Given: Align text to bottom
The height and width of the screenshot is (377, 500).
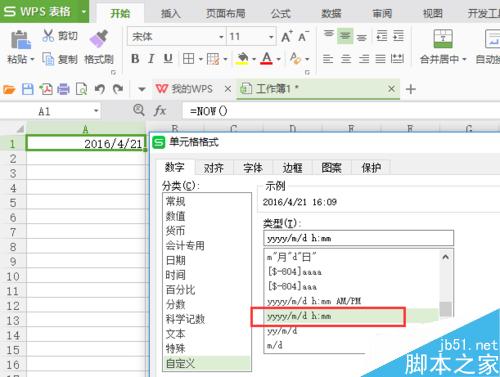Looking at the screenshot, I should [x=362, y=37].
